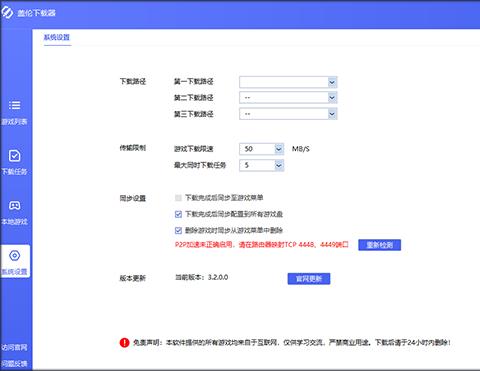Click the 访问官网 sidebar link
The width and height of the screenshot is (480, 371).
14,347
